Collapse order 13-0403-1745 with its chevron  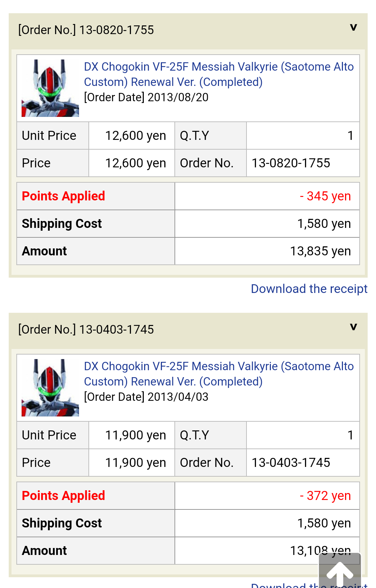click(353, 327)
